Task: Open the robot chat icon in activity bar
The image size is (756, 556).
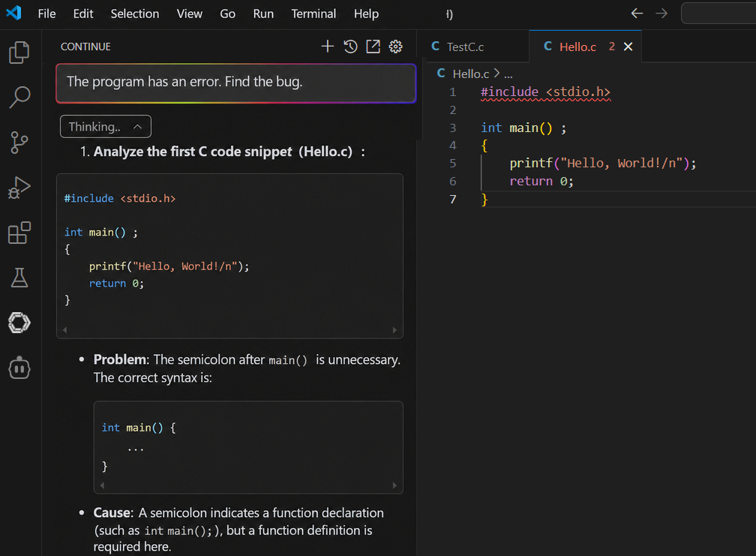Action: [19, 368]
